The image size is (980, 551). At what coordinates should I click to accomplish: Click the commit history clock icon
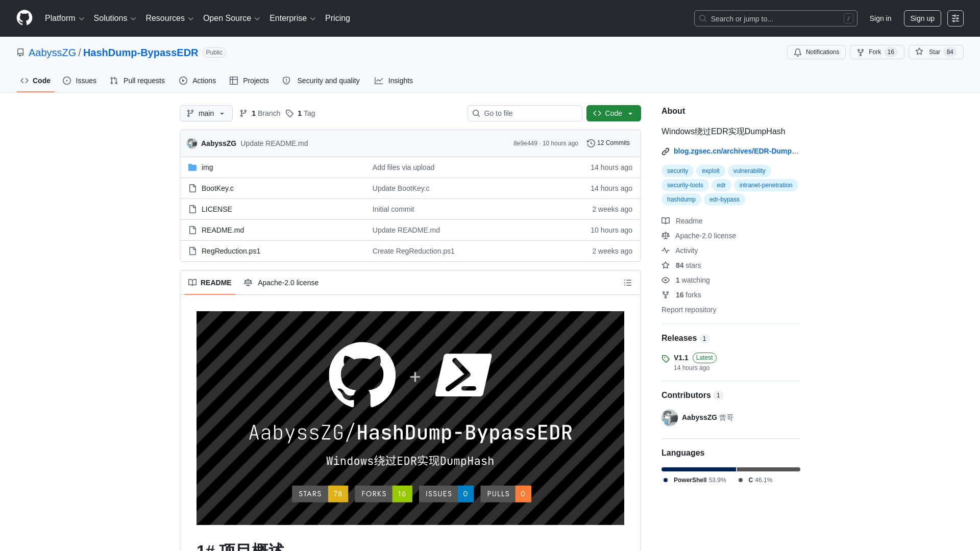point(591,143)
